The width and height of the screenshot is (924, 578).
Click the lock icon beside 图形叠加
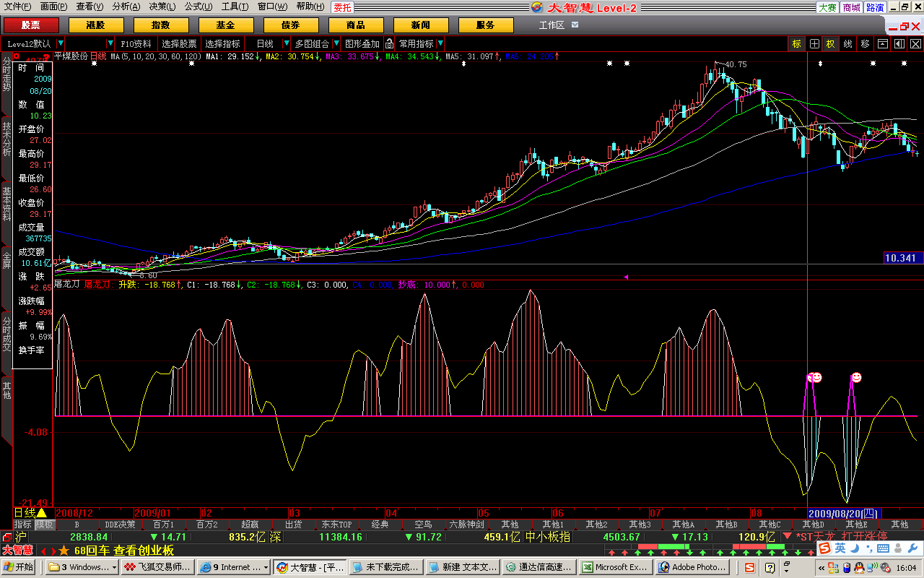(x=389, y=44)
